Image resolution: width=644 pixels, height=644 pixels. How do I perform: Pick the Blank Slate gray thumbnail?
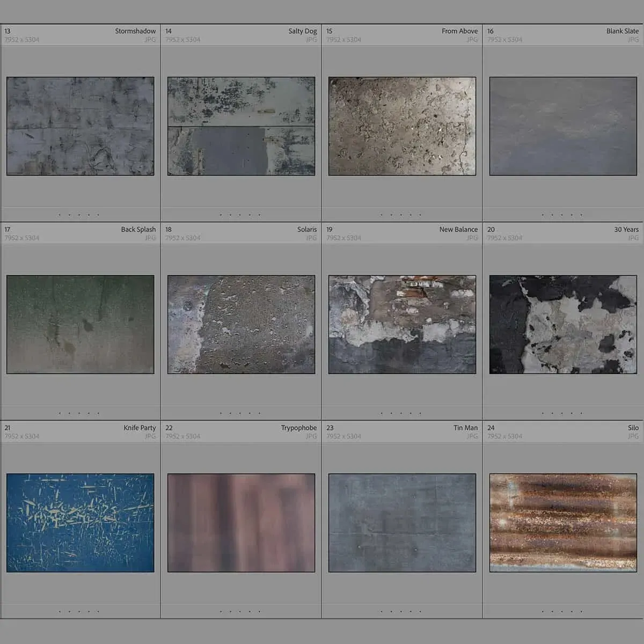[x=563, y=126]
